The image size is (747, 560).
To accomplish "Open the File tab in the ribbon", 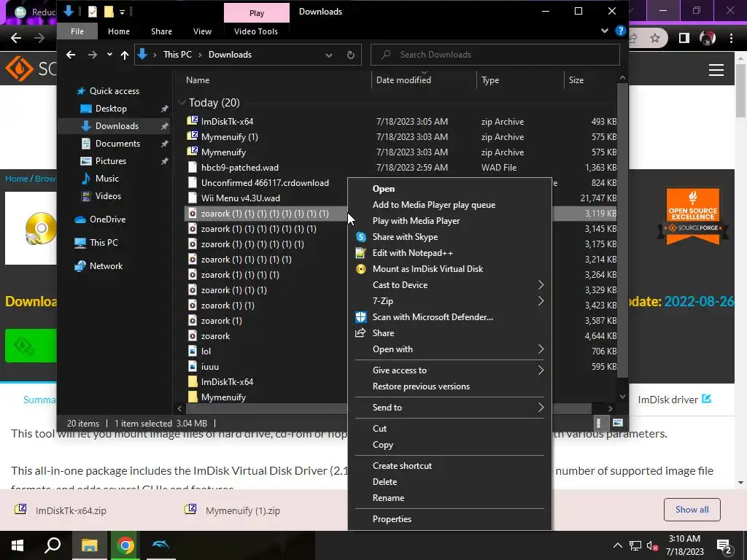I will [77, 31].
